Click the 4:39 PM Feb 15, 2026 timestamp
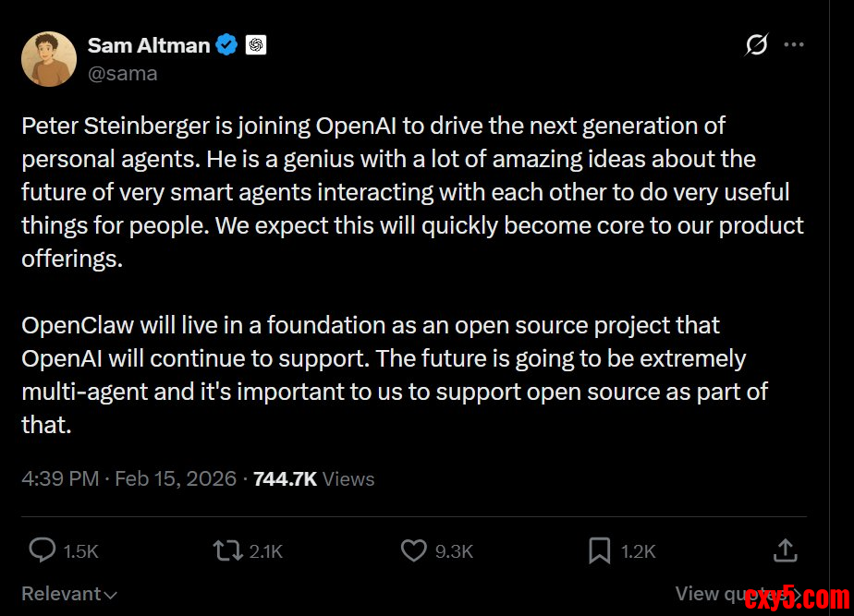The width and height of the screenshot is (854, 616). coord(128,478)
